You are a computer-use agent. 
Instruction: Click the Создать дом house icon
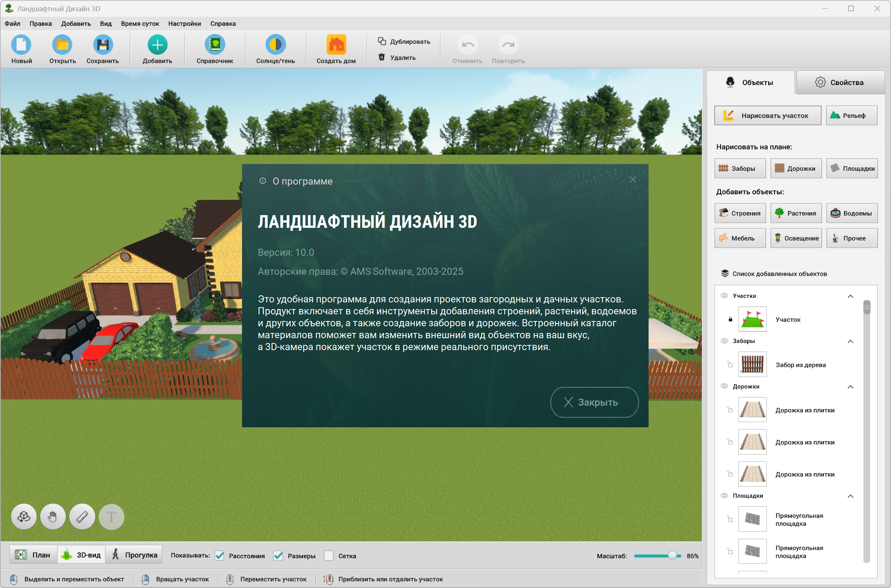pos(336,45)
